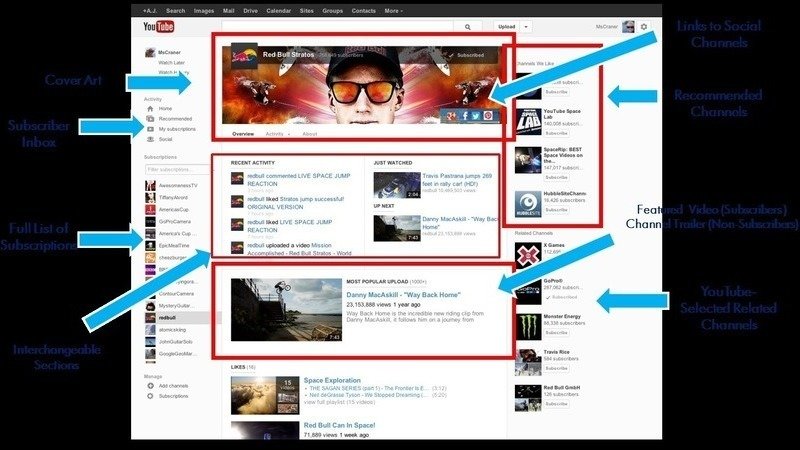Open the dropdown arrow beside Upload
This screenshot has width=800, height=450.
[x=526, y=27]
